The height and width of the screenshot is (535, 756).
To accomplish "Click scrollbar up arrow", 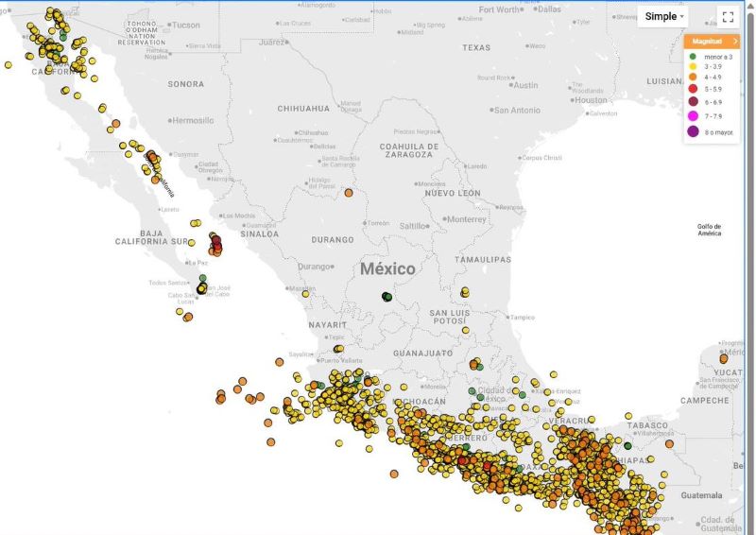I will coord(750,6).
